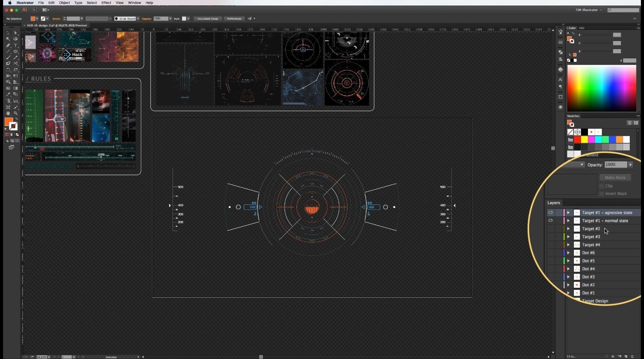Expand the Target #4 layer
The height and width of the screenshot is (359, 644).
(x=568, y=245)
